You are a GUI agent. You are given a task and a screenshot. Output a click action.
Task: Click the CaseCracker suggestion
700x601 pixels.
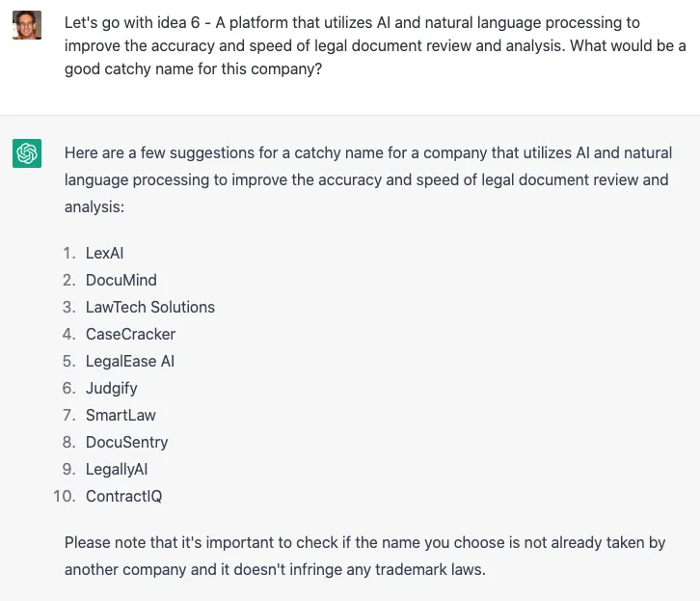[130, 334]
